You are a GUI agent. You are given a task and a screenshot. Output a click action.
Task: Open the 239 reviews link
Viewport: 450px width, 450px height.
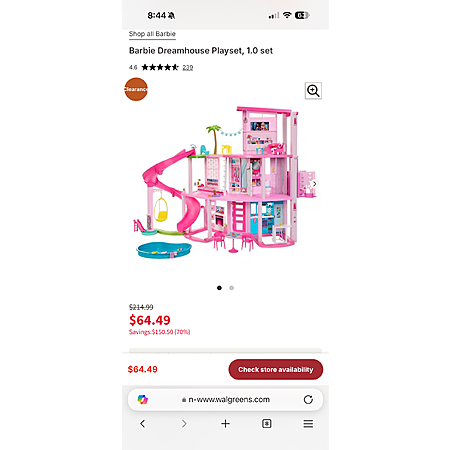188,67
